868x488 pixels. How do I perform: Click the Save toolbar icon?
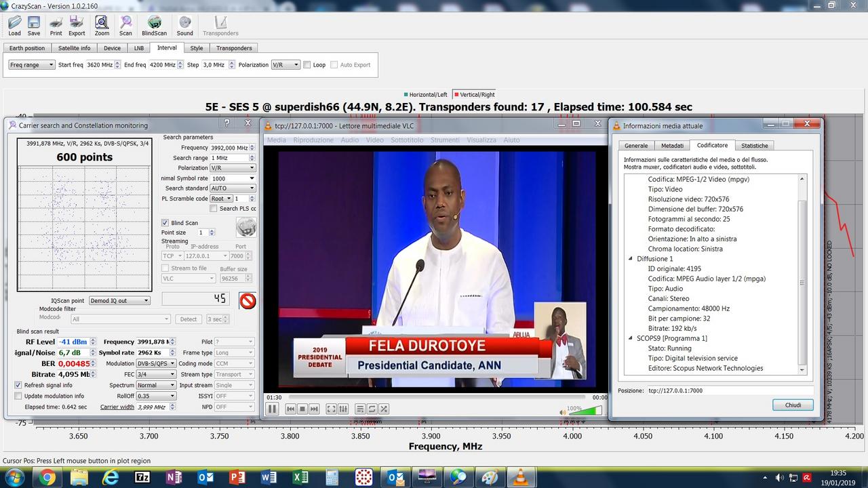coord(34,26)
